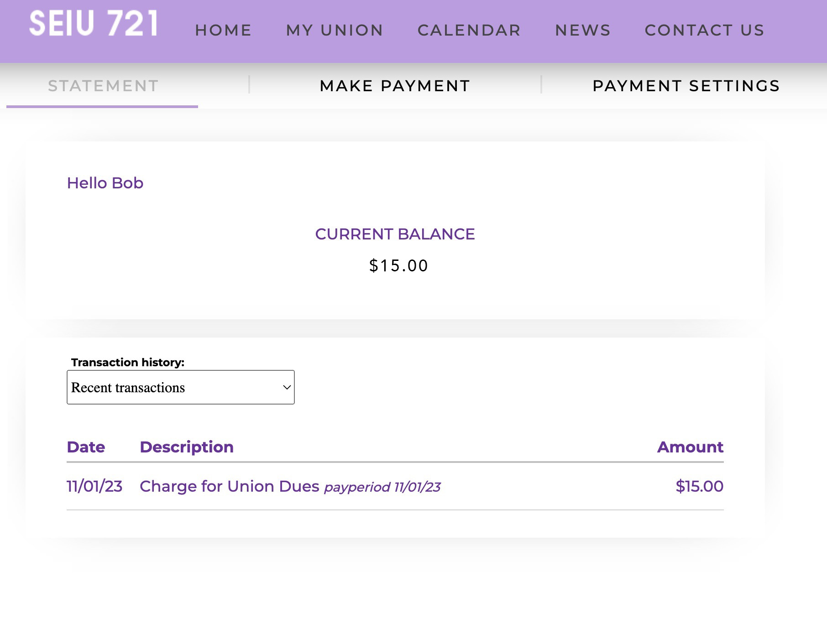Viewport: 827px width, 644px height.
Task: Switch to the MAKE PAYMENT tab
Action: 395,86
